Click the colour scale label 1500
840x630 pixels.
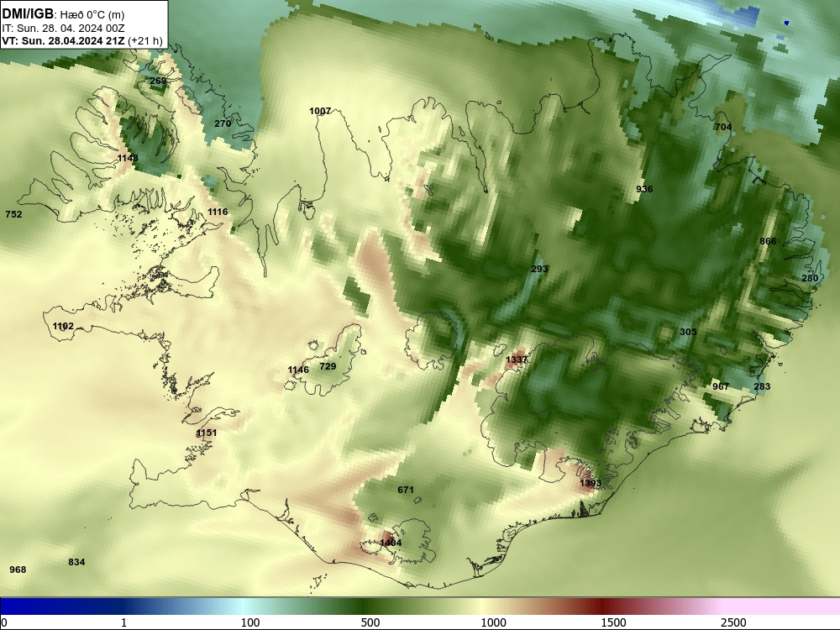[613, 622]
